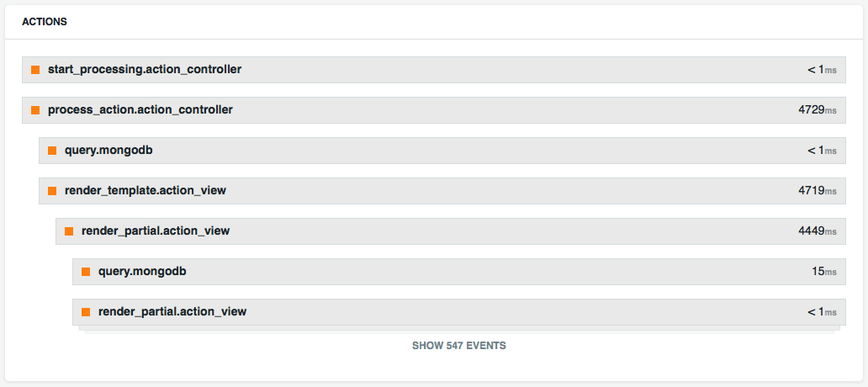Click orange icon beside 4449ms render_partial.action_view
This screenshot has width=868, height=387.
point(69,231)
